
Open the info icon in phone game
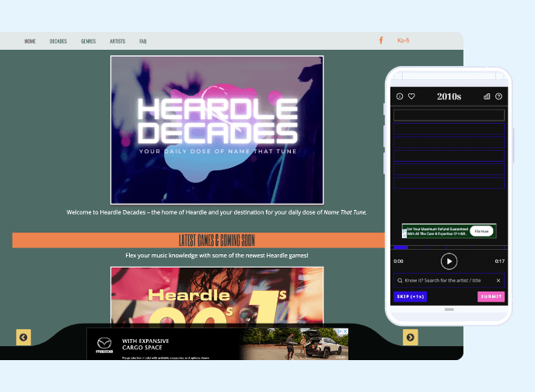pyautogui.click(x=400, y=96)
